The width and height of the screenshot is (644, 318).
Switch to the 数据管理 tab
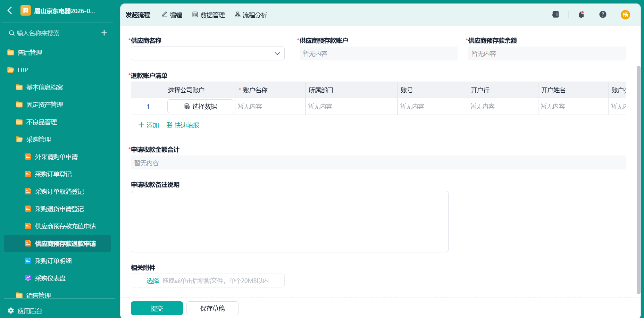(209, 15)
